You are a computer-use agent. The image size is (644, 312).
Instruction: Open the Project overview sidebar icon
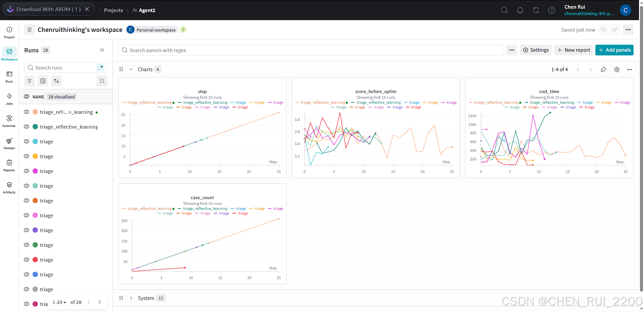coord(9,33)
